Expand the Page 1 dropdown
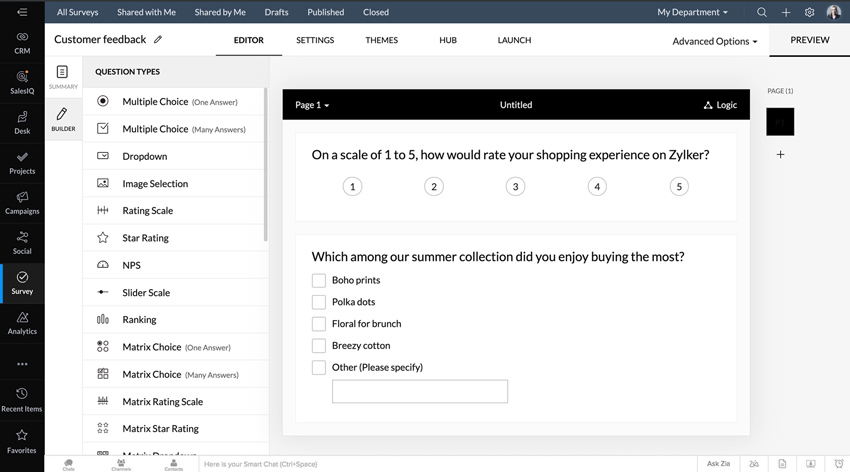Viewport: 850px width, 472px height. tap(312, 105)
